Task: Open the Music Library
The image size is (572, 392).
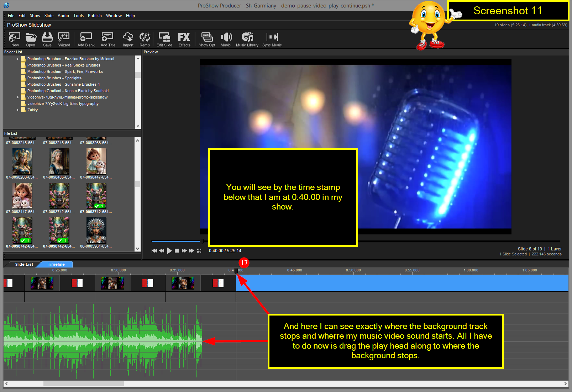Action: (x=247, y=39)
